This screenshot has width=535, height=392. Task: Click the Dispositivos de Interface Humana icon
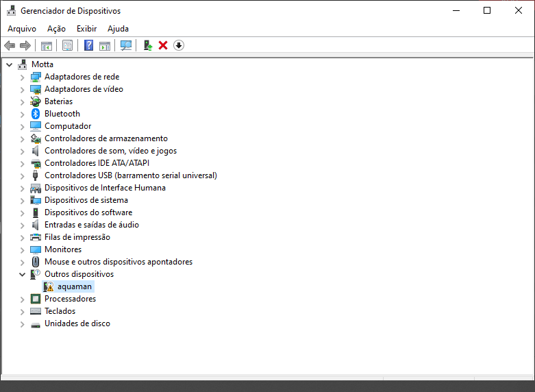tap(36, 188)
